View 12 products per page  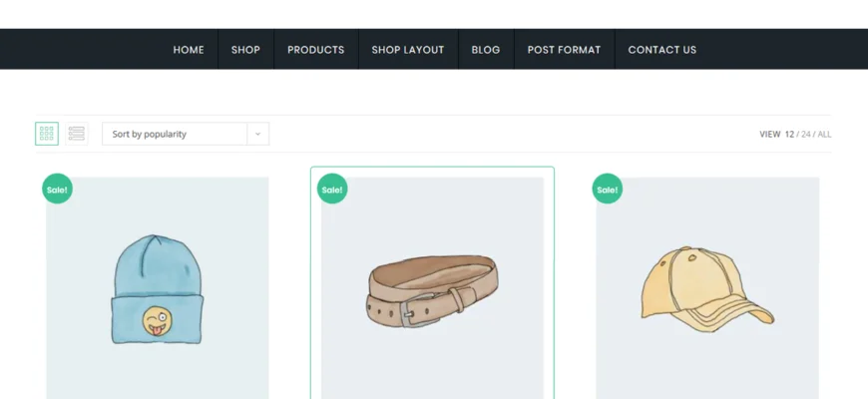[x=789, y=134]
